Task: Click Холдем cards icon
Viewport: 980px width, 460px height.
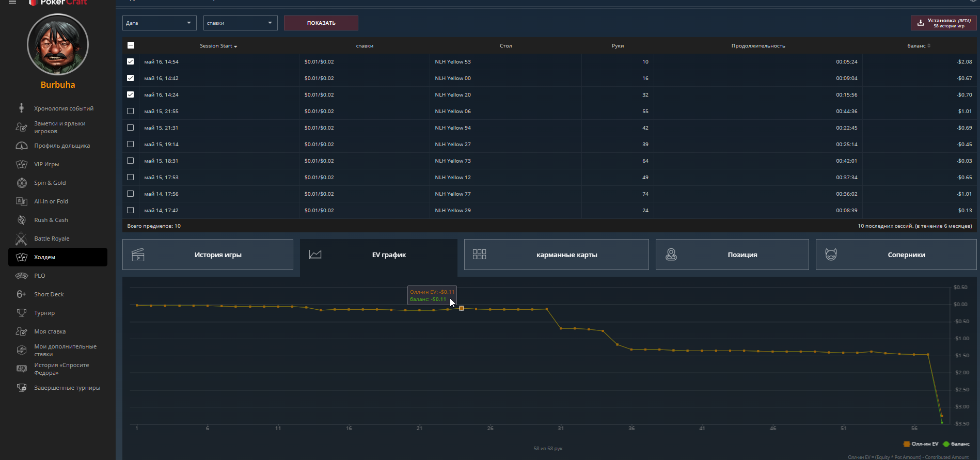Action: tap(21, 257)
